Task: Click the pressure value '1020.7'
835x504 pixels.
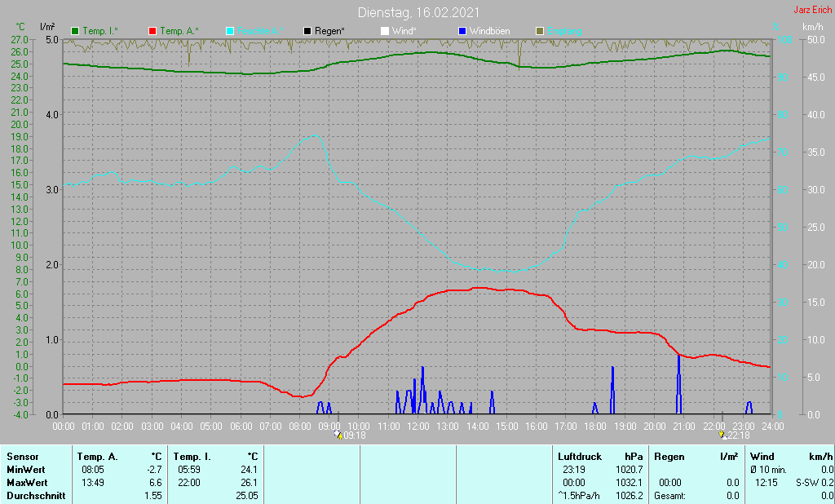Action: click(x=629, y=470)
